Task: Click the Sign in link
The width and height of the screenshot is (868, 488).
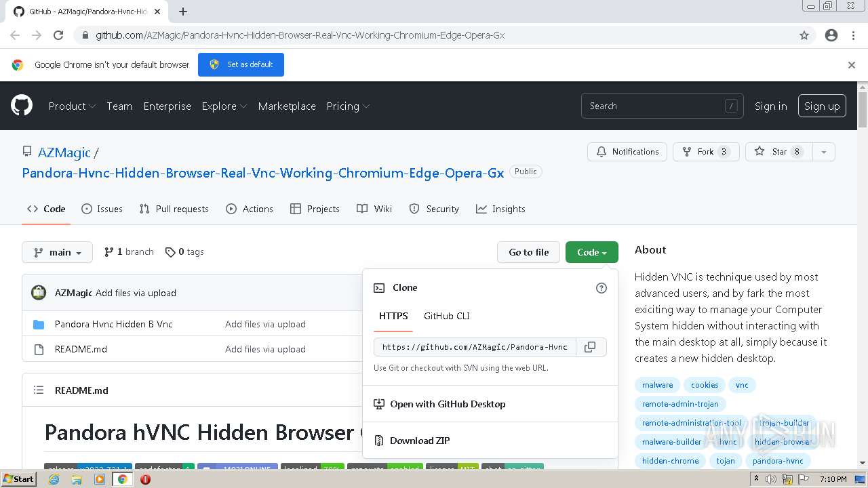Action: click(771, 106)
